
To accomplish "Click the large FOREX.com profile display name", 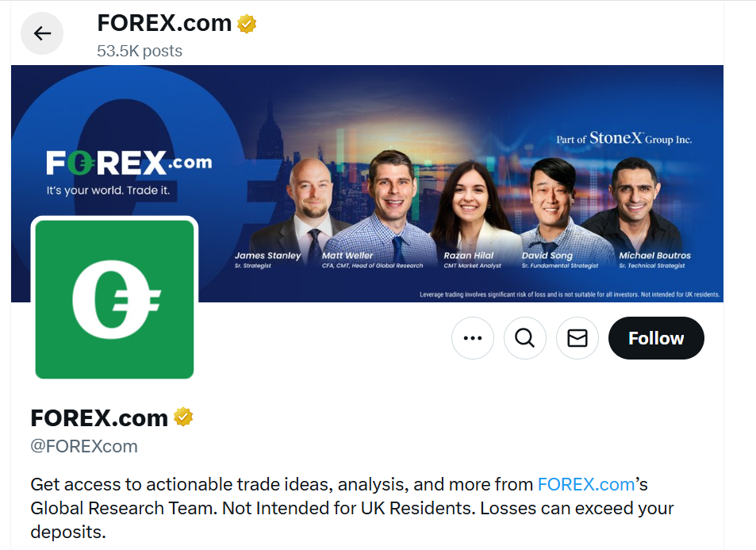I will click(99, 417).
